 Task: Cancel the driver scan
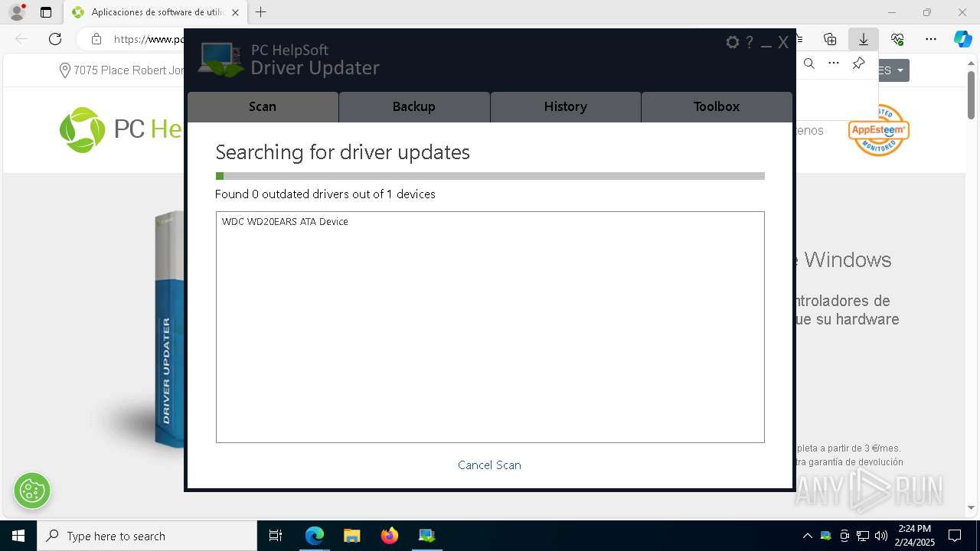point(489,465)
